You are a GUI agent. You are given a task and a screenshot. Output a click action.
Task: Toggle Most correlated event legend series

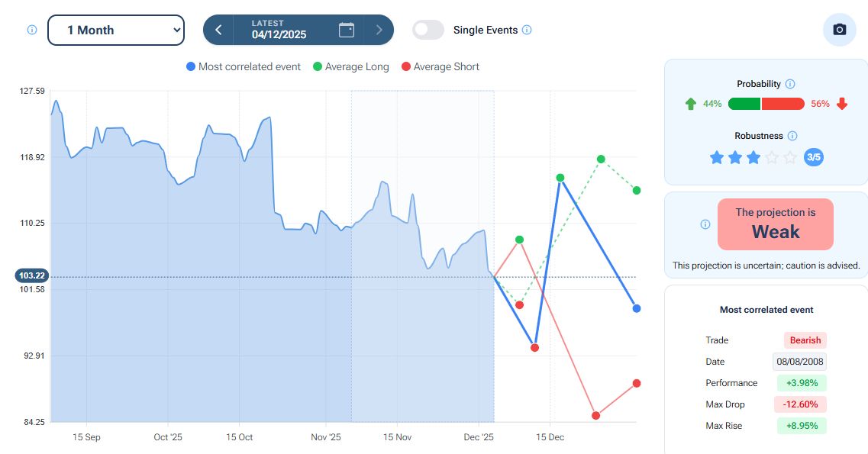click(x=244, y=66)
